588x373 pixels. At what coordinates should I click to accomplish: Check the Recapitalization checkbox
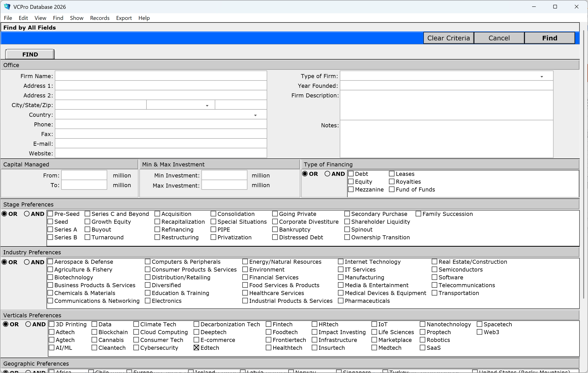tap(157, 221)
